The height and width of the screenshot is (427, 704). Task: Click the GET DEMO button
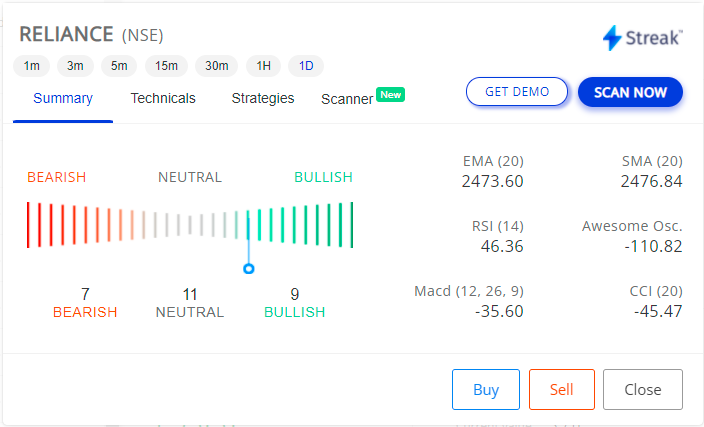tap(517, 92)
